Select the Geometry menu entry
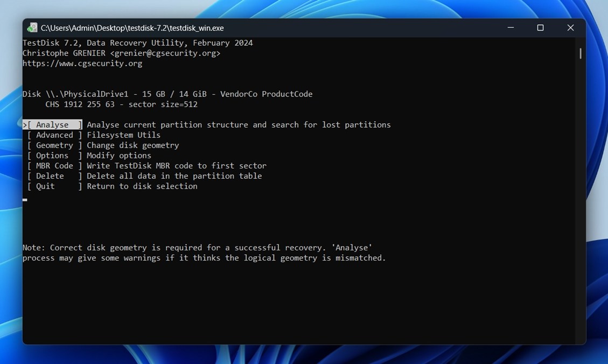608x364 pixels. coord(54,145)
